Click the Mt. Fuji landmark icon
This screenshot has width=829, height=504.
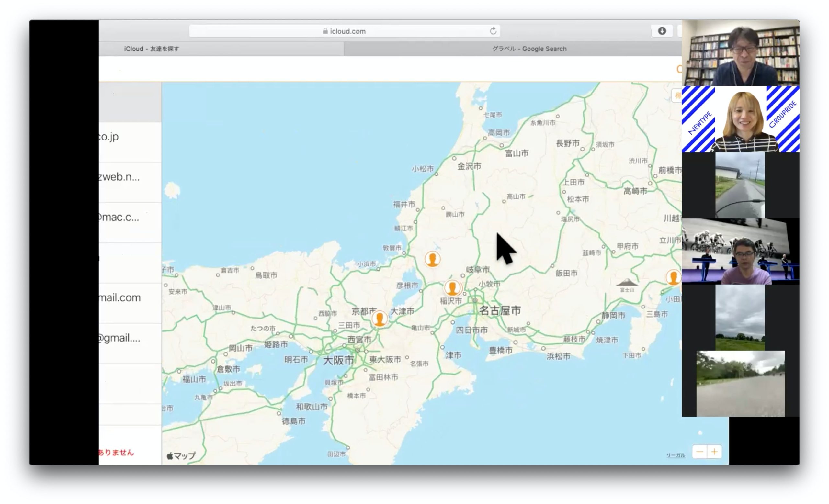pos(627,283)
